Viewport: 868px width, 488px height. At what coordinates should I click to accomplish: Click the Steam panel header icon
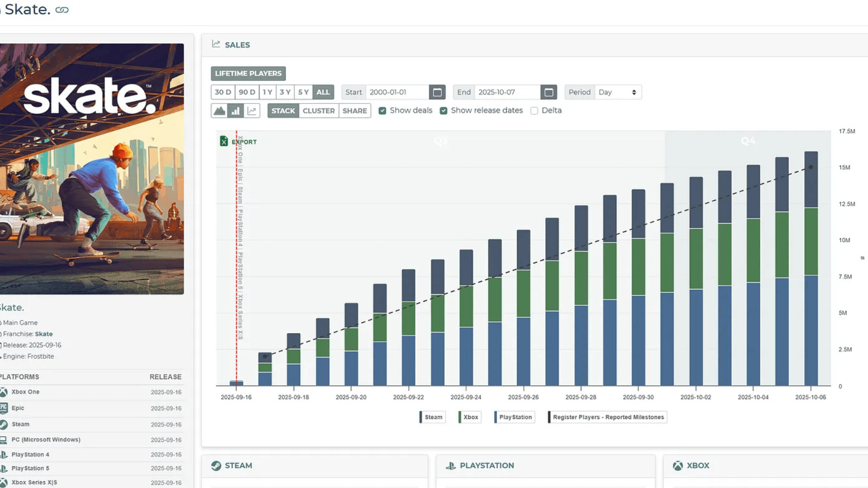[x=216, y=465]
